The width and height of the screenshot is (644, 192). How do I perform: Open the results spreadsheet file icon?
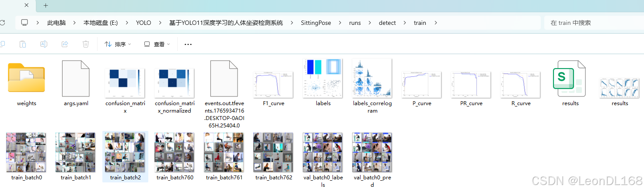coord(570,79)
